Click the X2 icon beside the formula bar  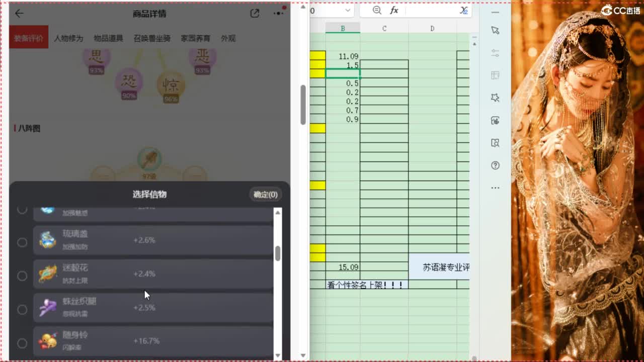[x=463, y=10]
